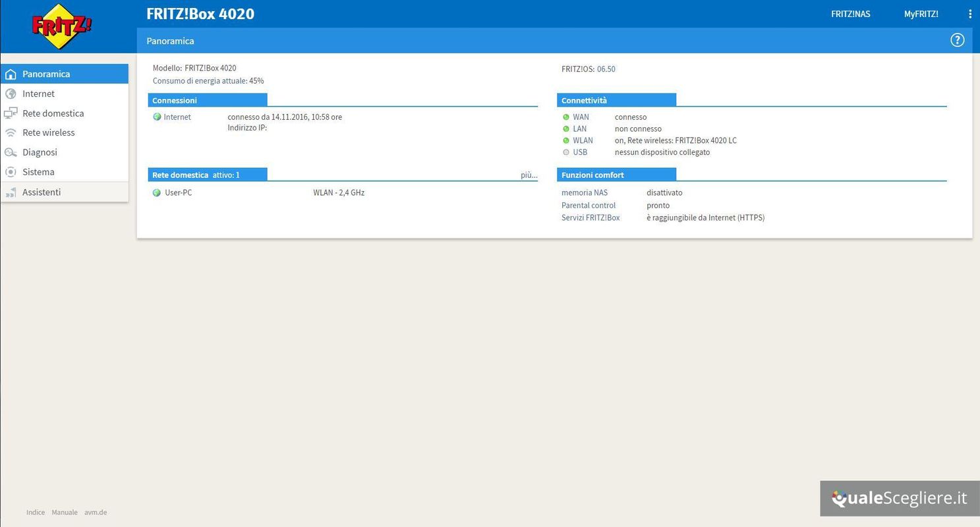The height and width of the screenshot is (527, 980).
Task: Open Diagnosi via its magnifier icon
Action: pyautogui.click(x=11, y=152)
